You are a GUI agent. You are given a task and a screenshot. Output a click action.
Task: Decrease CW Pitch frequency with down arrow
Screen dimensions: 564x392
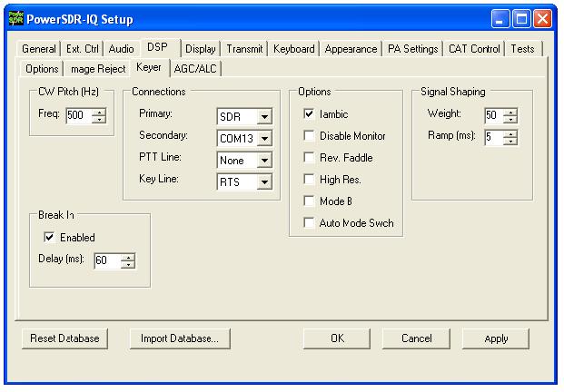(99, 119)
